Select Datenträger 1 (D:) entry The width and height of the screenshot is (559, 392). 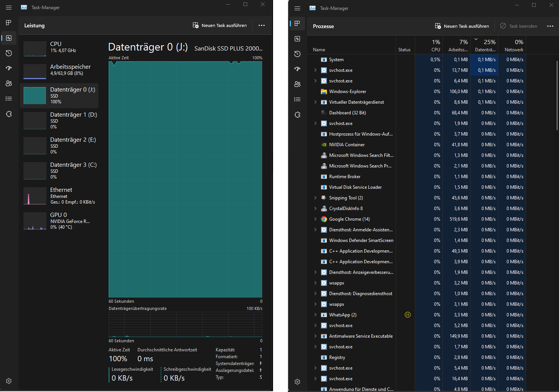click(x=59, y=121)
